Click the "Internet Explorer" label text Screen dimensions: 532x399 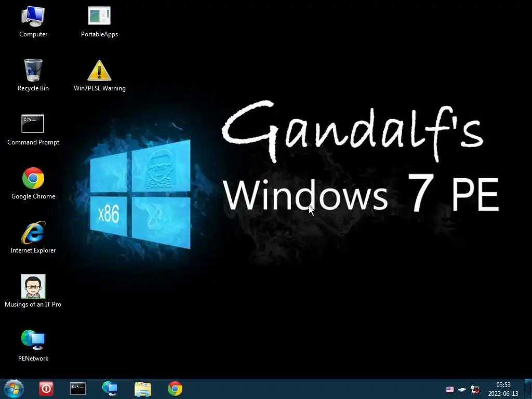(x=33, y=250)
